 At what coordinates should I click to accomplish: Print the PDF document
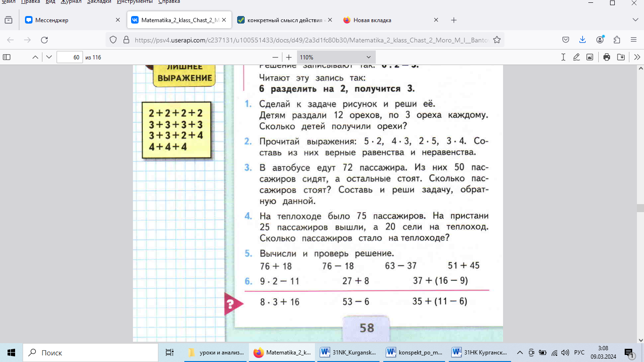[607, 57]
